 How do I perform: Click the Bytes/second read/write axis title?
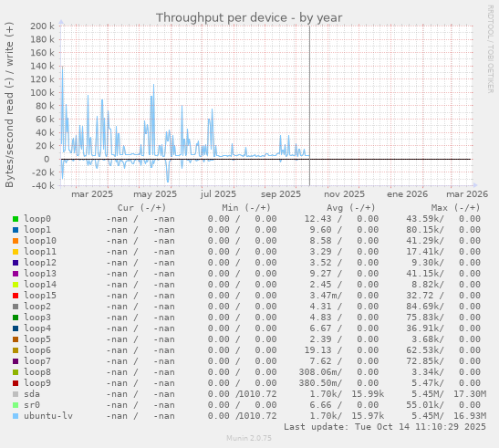coord(9,104)
